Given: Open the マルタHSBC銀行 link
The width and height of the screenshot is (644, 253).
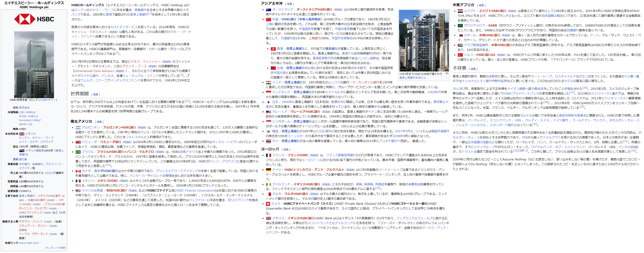Looking at the screenshot, I should click(296, 194).
